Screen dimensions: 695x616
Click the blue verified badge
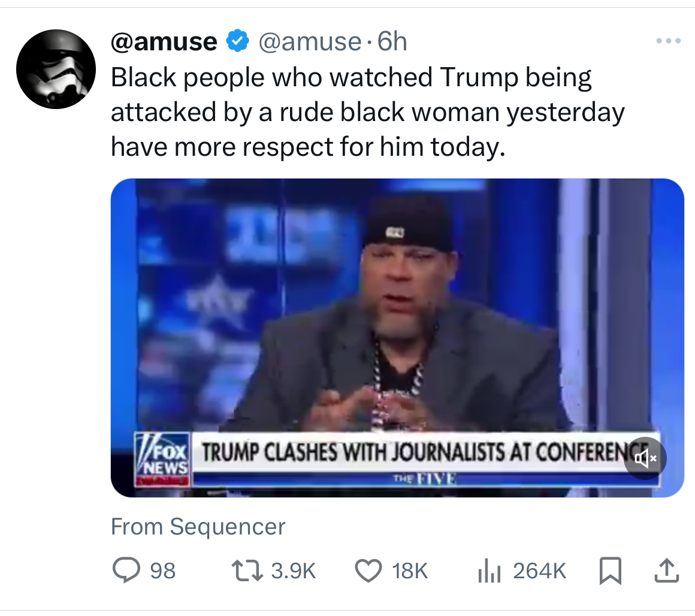coord(237,41)
